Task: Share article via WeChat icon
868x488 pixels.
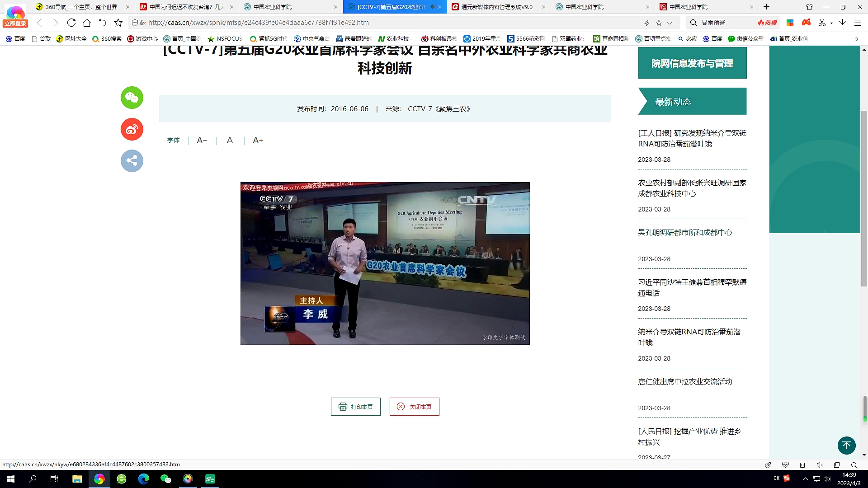Action: click(x=132, y=98)
